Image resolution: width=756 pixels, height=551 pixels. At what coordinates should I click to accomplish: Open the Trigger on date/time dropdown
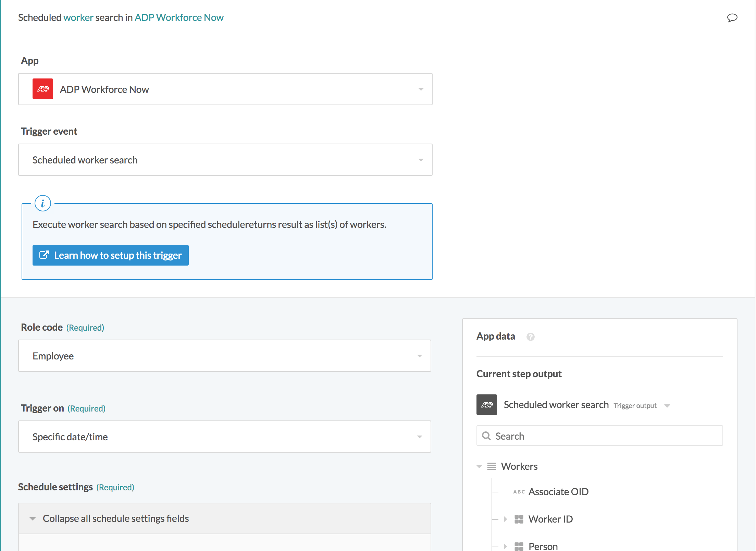[x=420, y=437]
